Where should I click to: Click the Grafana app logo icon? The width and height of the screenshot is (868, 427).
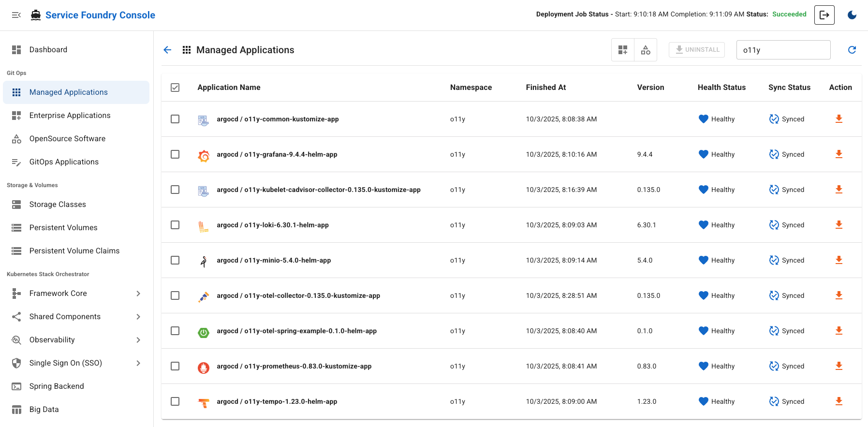pyautogui.click(x=204, y=156)
